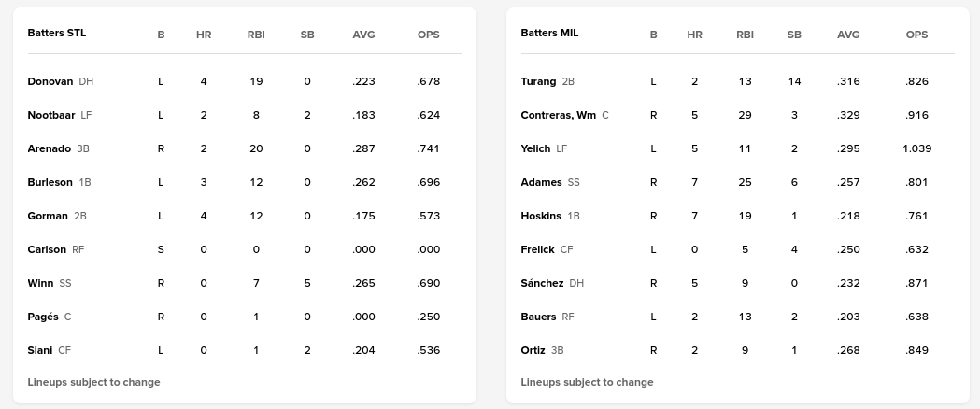
Task: Click the OPS column header for MIL
Action: click(916, 35)
